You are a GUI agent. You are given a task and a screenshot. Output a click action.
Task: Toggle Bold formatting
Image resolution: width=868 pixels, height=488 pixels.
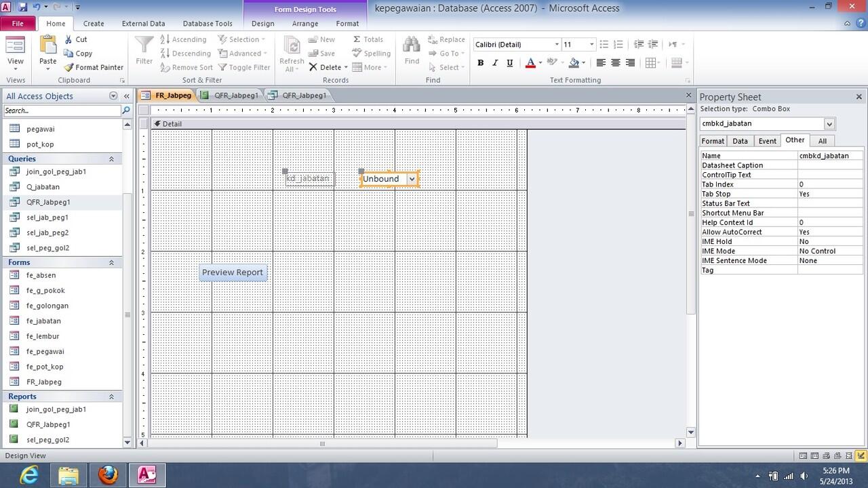(481, 63)
